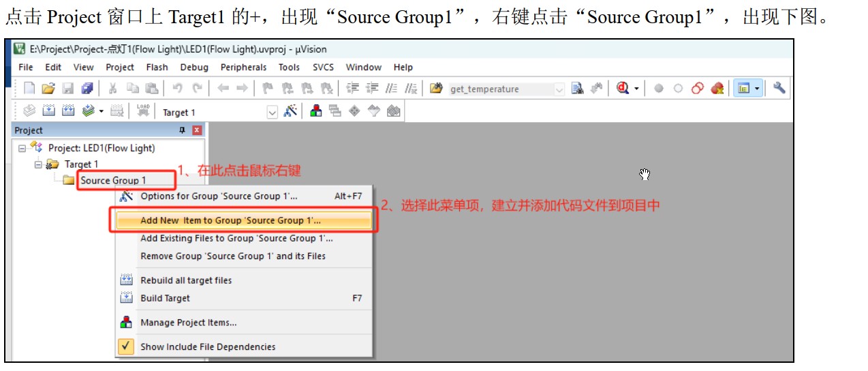Viewport: 868px width, 371px height.
Task: Click the Rebuild toolbar icon
Action: tap(68, 111)
